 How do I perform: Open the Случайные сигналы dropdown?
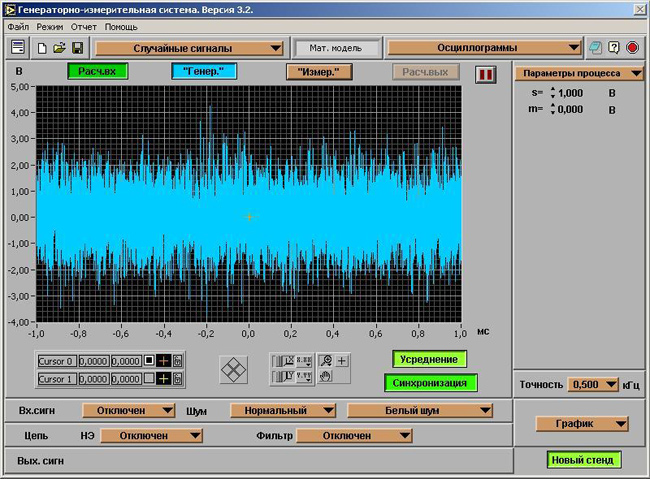189,48
